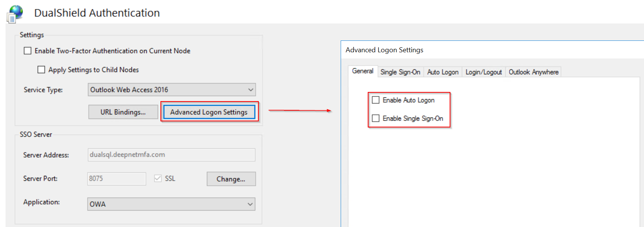
Task: Click the Server Port field
Action: click(x=117, y=179)
